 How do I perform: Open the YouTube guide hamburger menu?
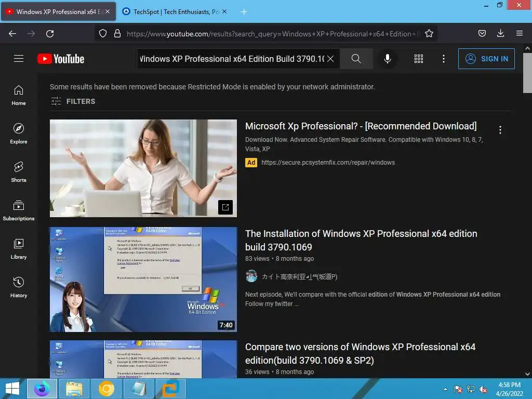coord(19,59)
